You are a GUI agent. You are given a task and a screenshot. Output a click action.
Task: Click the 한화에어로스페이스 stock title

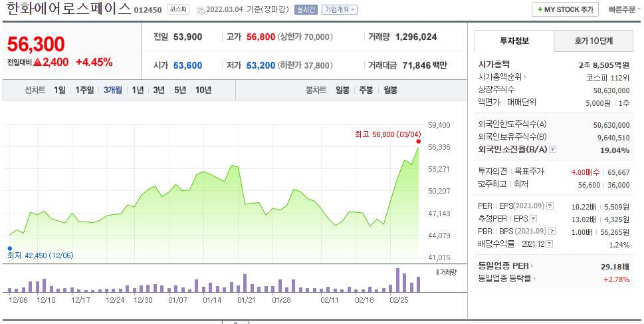point(69,8)
